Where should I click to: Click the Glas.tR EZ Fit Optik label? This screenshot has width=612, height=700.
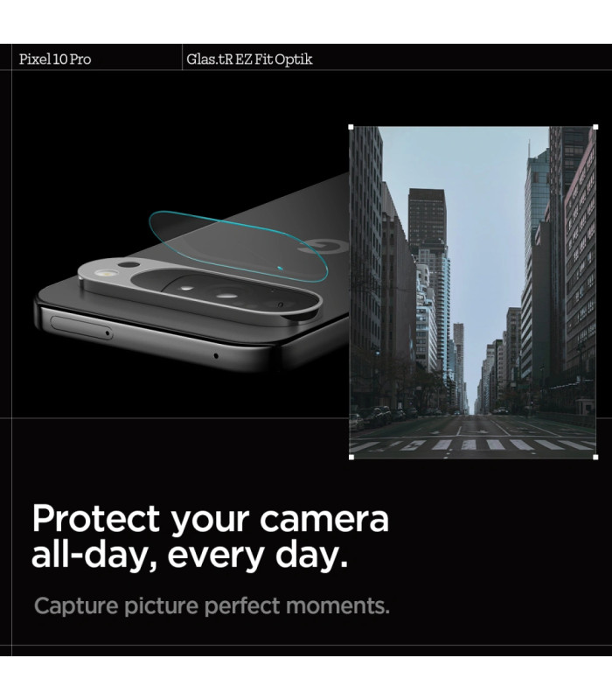(x=249, y=59)
